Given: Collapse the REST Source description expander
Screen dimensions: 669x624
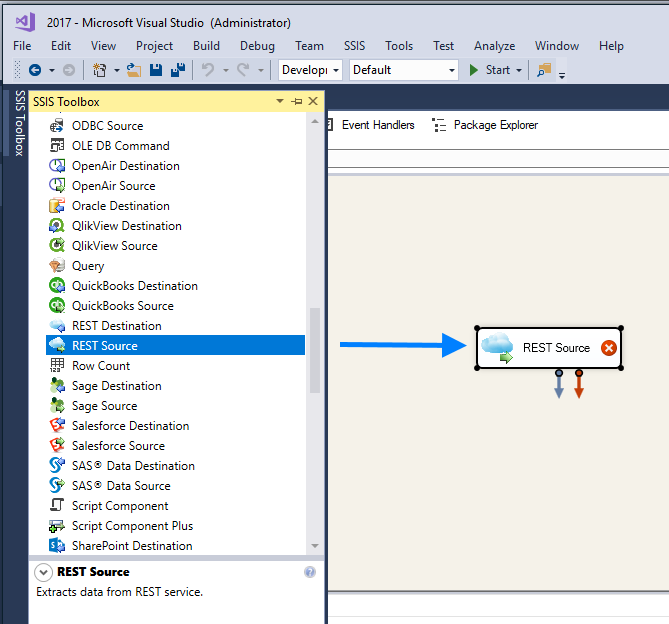Looking at the screenshot, I should [43, 572].
